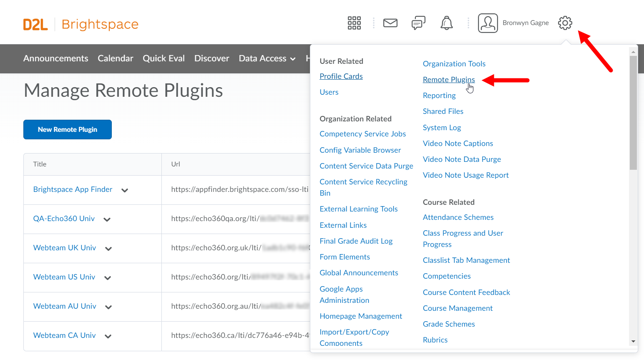Select Course Content Feedback link
Viewport: 644px width, 360px height.
click(466, 292)
